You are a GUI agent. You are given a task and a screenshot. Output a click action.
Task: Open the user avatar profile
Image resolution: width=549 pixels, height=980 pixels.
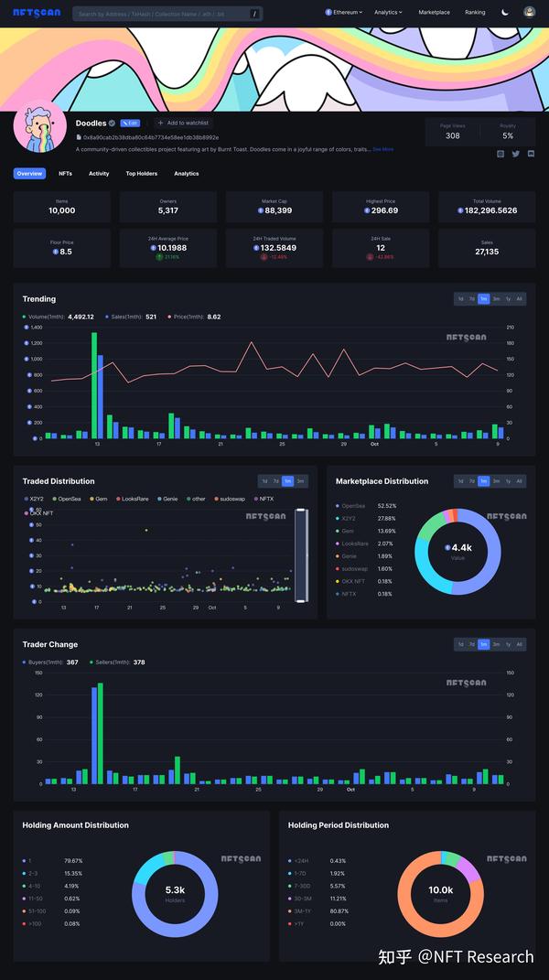tap(529, 12)
